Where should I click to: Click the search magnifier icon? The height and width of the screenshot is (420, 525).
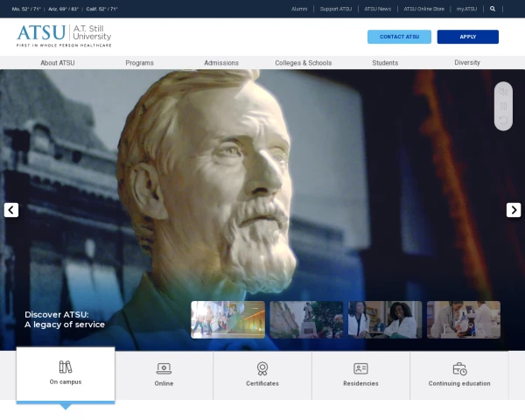[493, 9]
